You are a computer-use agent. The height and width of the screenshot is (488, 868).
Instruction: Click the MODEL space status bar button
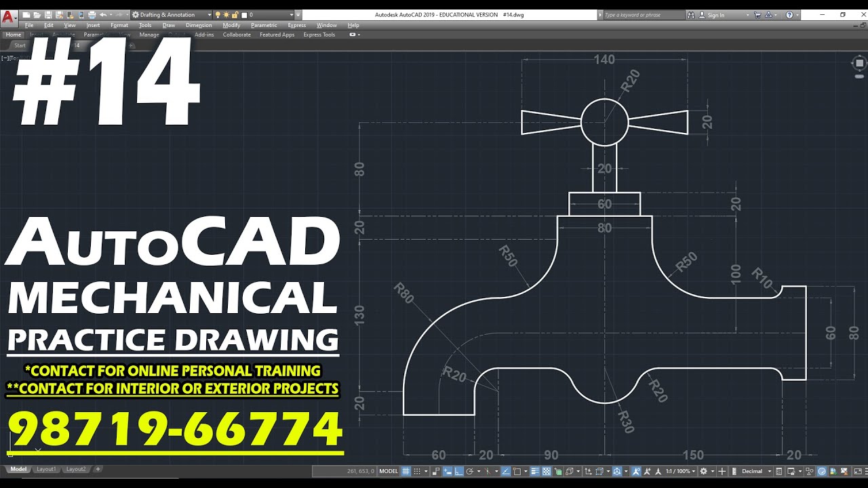pos(389,471)
